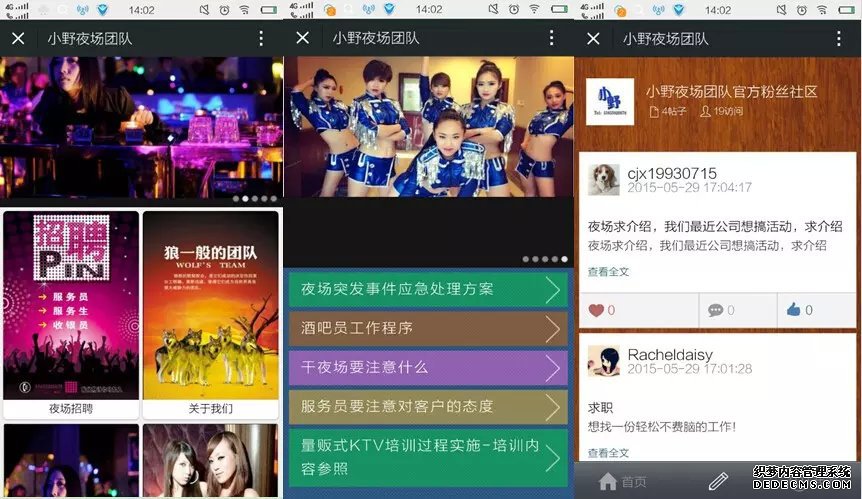The height and width of the screenshot is (499, 862).
Task: Click 查看全文 under the 求职 post
Action: click(608, 453)
